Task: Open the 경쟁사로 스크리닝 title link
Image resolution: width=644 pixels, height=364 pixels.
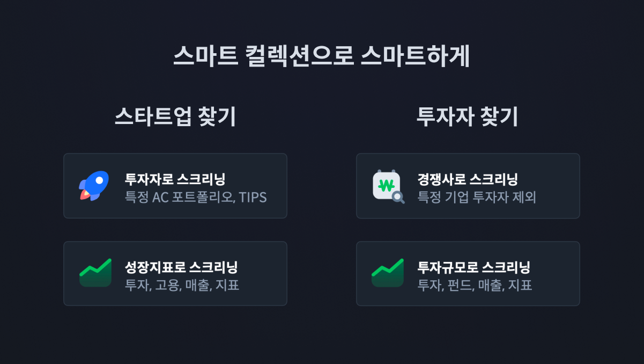Action: pyautogui.click(x=468, y=179)
